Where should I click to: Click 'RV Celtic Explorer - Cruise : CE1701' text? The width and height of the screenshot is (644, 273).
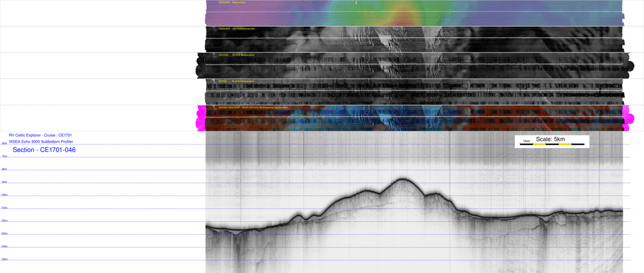pyautogui.click(x=40, y=135)
